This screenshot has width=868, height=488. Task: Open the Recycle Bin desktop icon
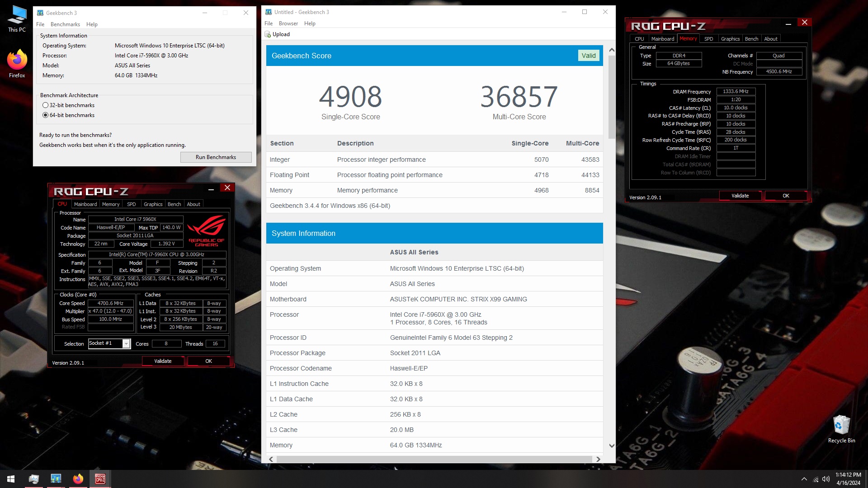[x=841, y=429]
